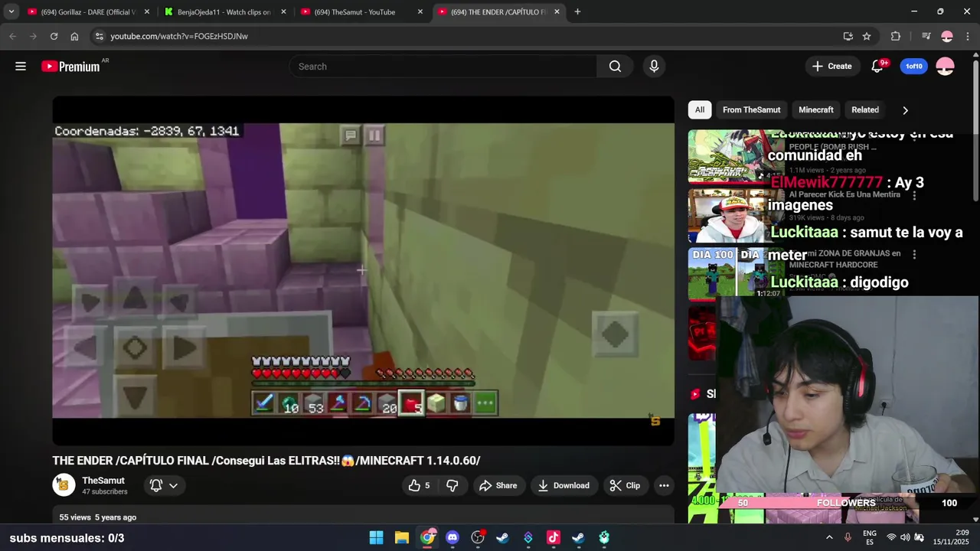This screenshot has height=551, width=980.
Task: Click the in-game move forward arrow
Action: 135,299
